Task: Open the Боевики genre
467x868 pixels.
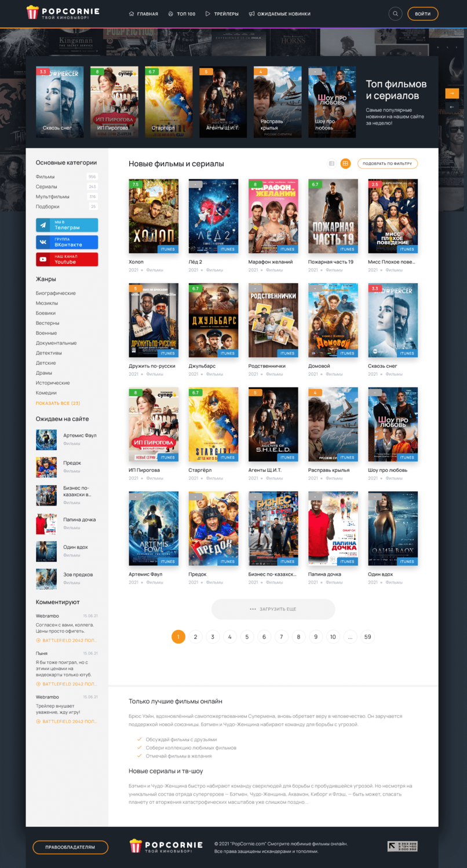Action: tap(46, 313)
